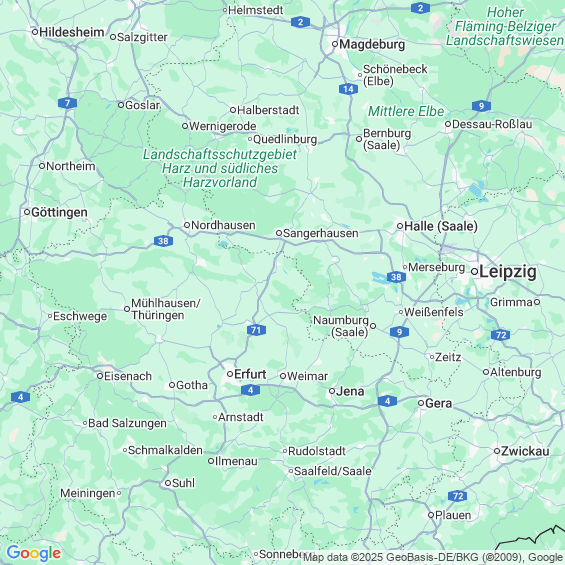Image resolution: width=565 pixels, height=565 pixels.
Task: Click the Google logo
Action: pyautogui.click(x=34, y=553)
